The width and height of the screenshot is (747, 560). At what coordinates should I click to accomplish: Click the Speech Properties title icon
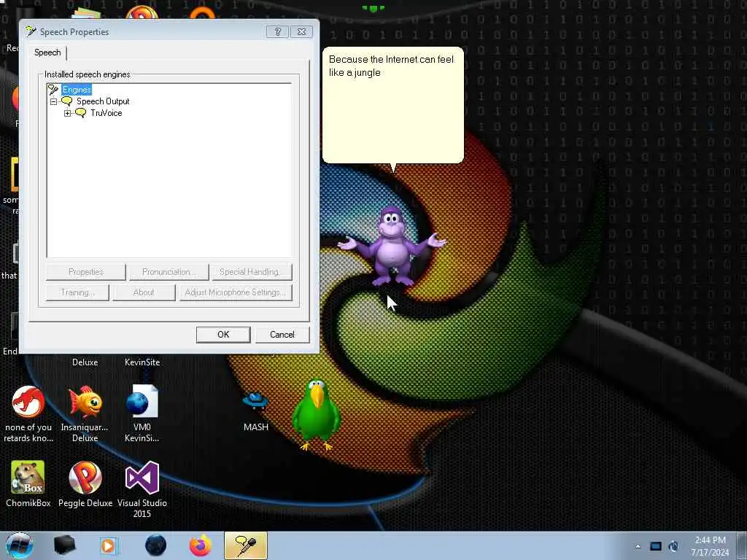click(x=31, y=31)
